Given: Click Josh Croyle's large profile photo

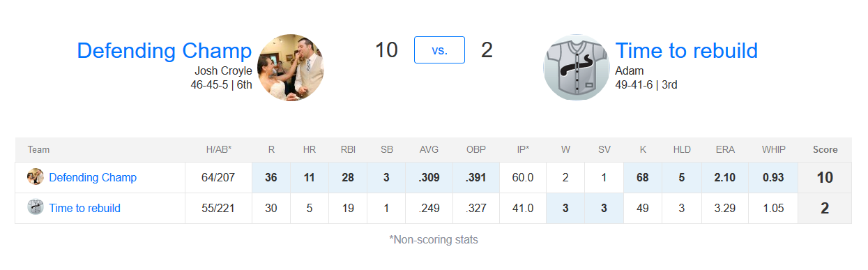Looking at the screenshot, I should click(x=291, y=68).
